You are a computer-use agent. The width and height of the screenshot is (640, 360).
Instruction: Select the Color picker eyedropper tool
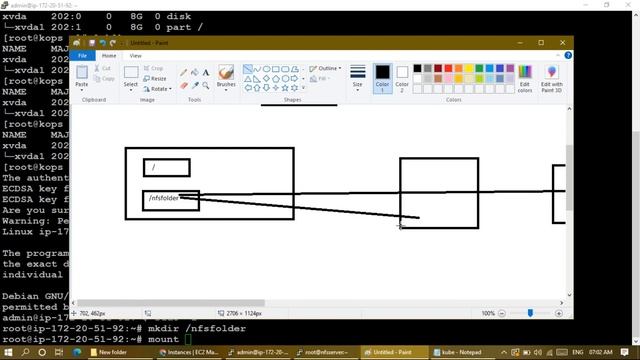coord(195,85)
